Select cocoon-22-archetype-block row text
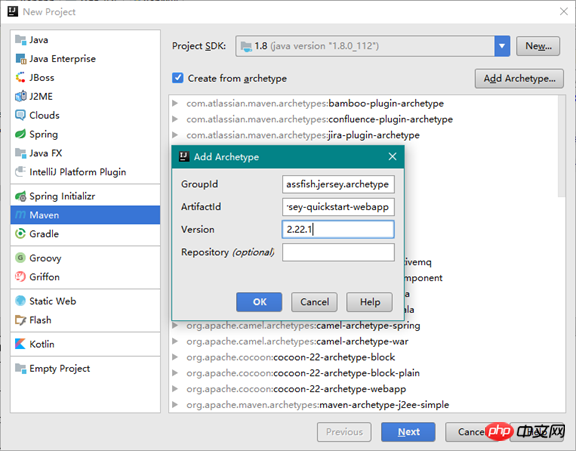The image size is (576, 451). click(x=291, y=357)
